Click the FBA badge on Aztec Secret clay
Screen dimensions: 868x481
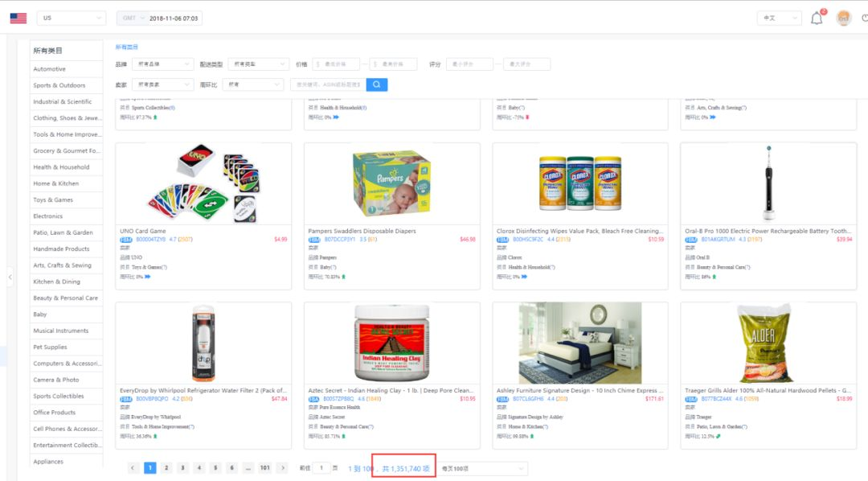314,399
